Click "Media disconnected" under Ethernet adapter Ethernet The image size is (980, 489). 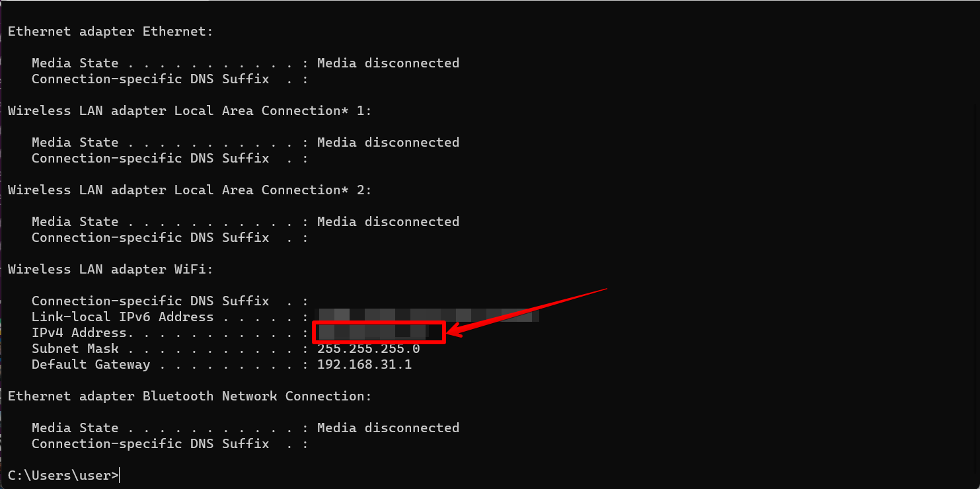click(388, 63)
